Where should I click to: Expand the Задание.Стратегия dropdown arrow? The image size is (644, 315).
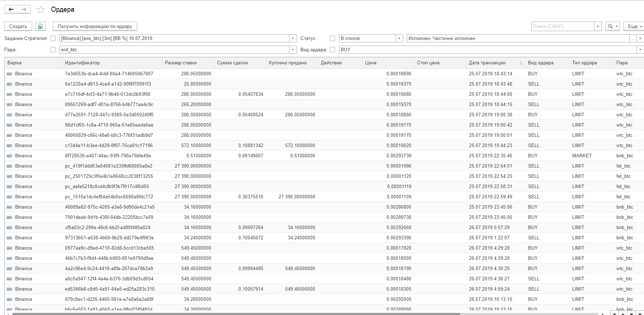pyautogui.click(x=293, y=39)
